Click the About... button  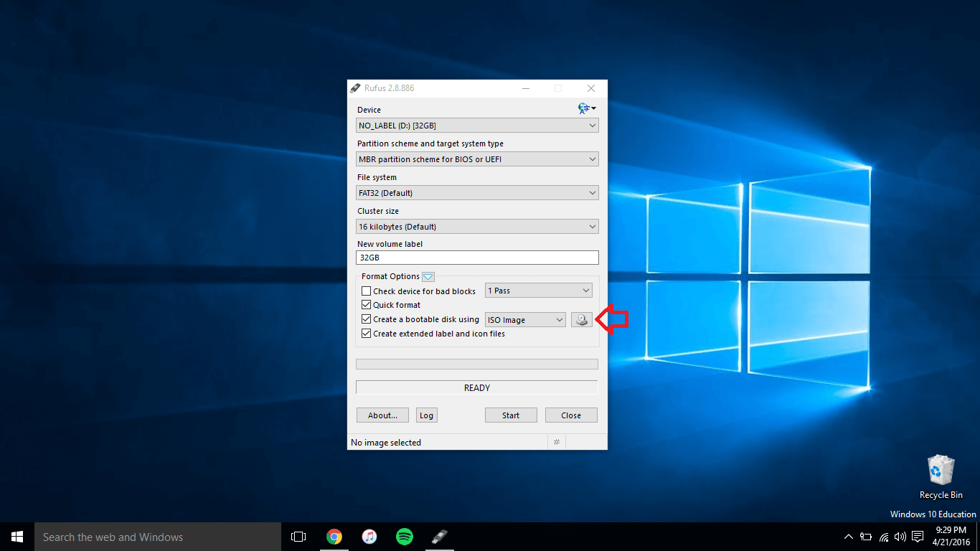(382, 415)
